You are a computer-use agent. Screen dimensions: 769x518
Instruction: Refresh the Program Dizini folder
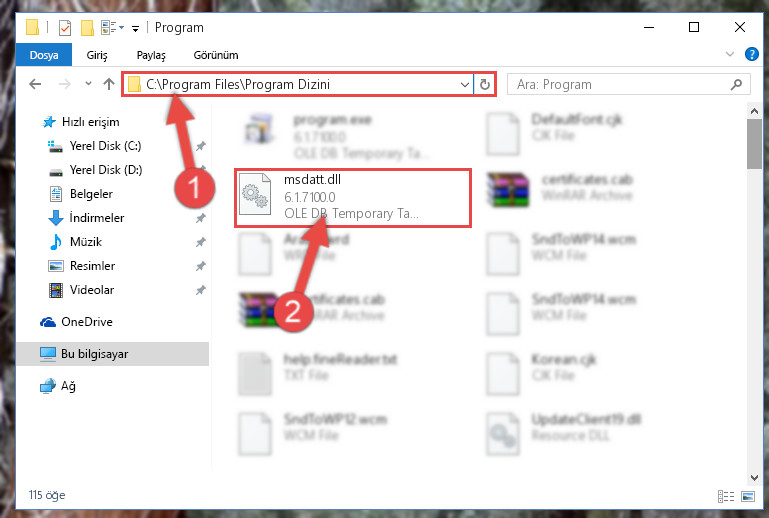485,84
